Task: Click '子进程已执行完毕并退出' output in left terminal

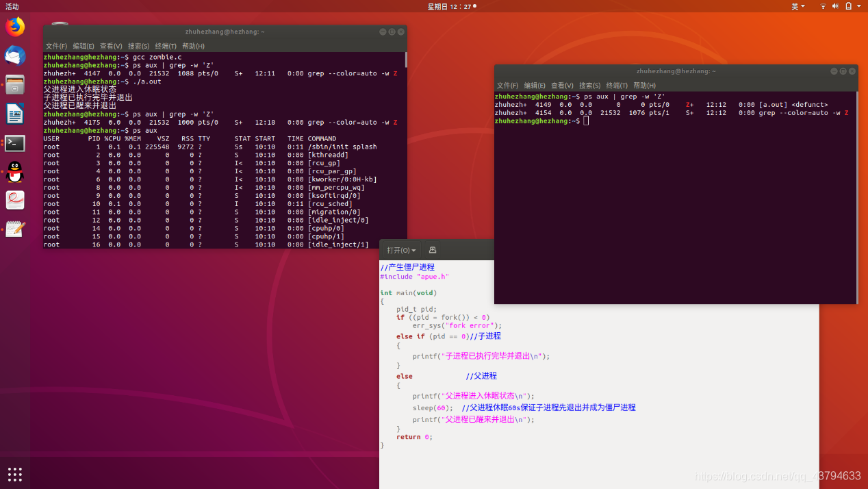Action: [88, 97]
